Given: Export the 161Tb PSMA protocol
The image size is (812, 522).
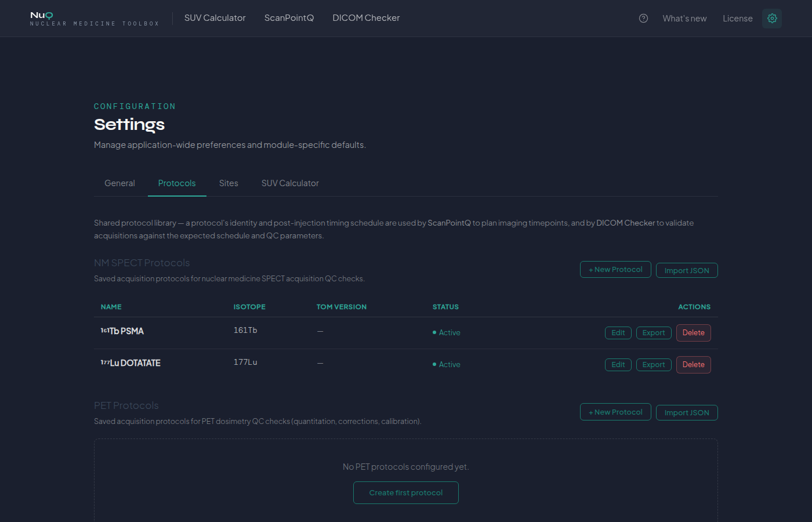Looking at the screenshot, I should tap(654, 333).
